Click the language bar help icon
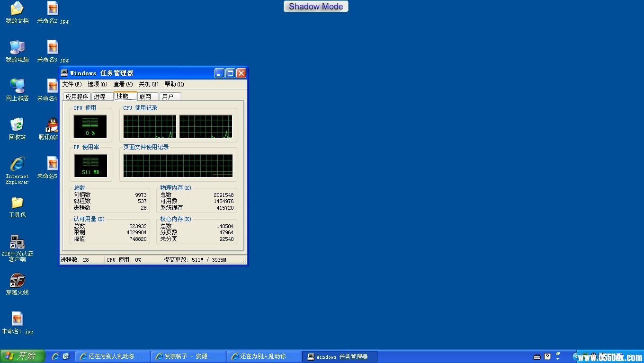The height and width of the screenshot is (363, 644). point(547,356)
